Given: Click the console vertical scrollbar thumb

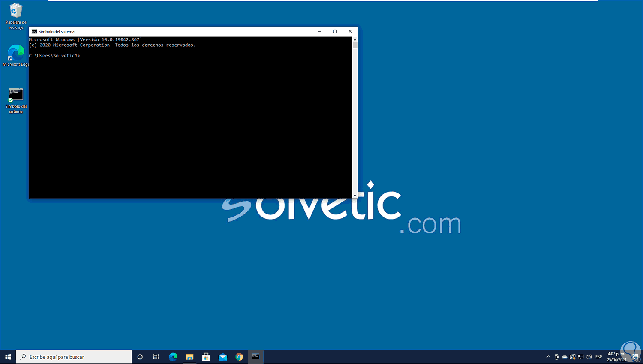Looking at the screenshot, I should tap(355, 45).
